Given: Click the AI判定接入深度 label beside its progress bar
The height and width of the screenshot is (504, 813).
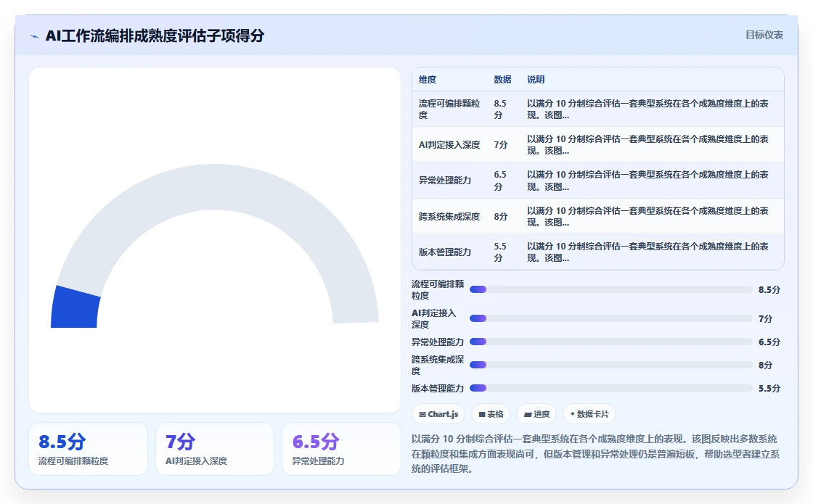Looking at the screenshot, I should click(x=434, y=318).
